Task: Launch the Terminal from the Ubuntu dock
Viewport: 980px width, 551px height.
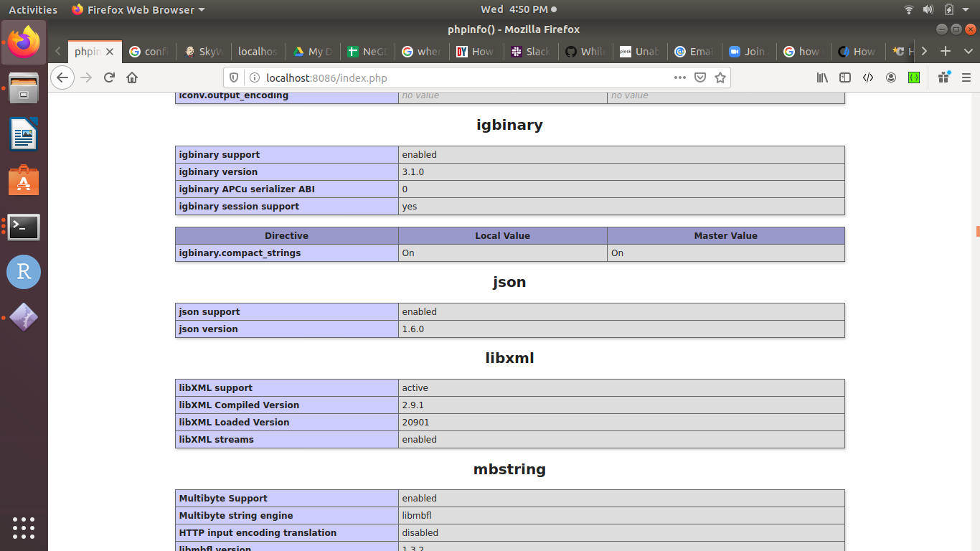Action: (x=24, y=227)
